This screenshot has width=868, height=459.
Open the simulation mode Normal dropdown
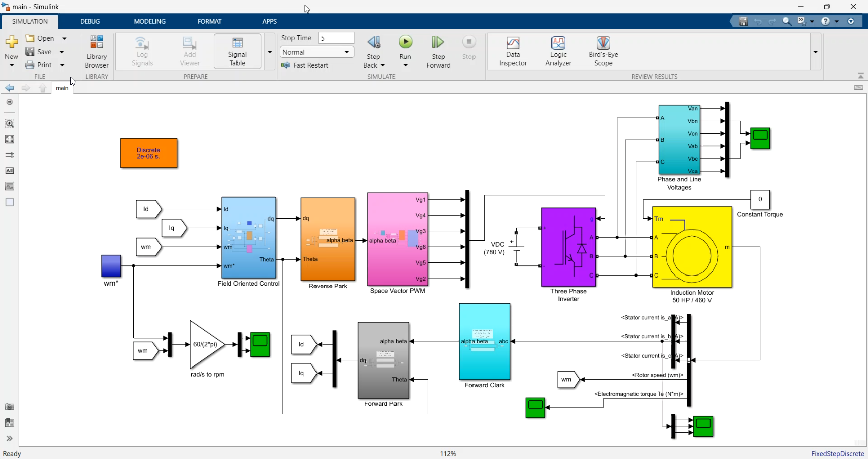pyautogui.click(x=317, y=52)
